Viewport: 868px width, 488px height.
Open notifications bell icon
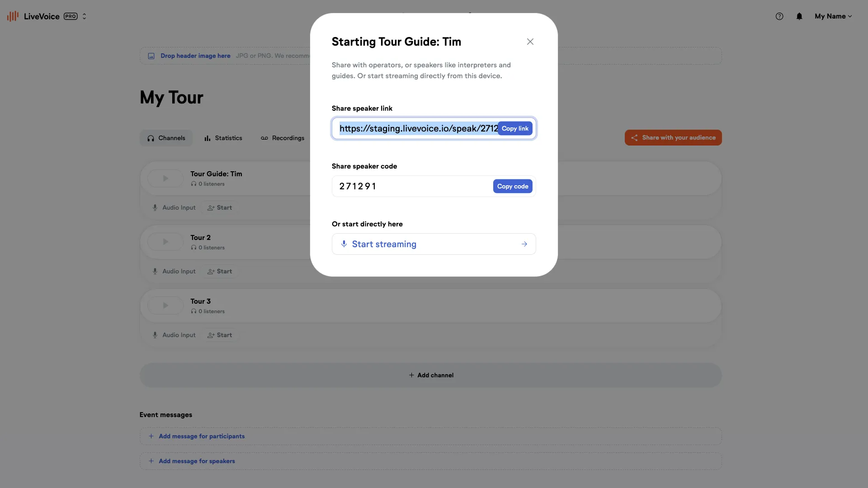pyautogui.click(x=799, y=16)
